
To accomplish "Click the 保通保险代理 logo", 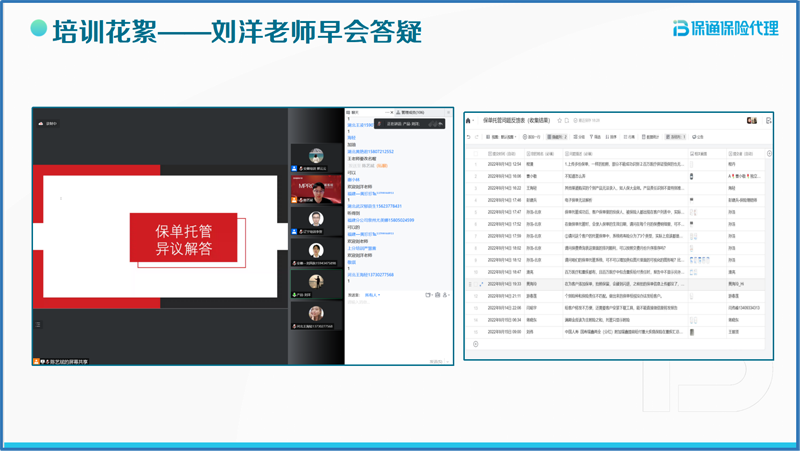I will (x=725, y=27).
